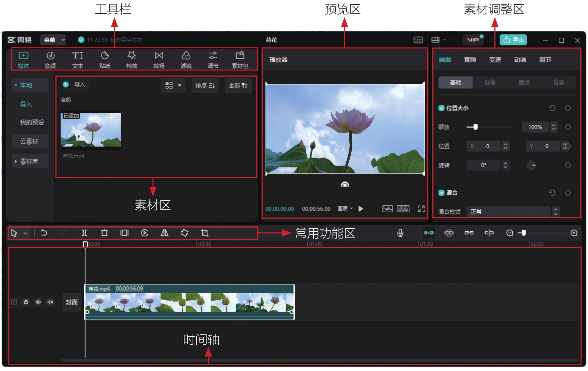588x371 pixels.
Task: Click the split clip tool
Action: tap(84, 233)
